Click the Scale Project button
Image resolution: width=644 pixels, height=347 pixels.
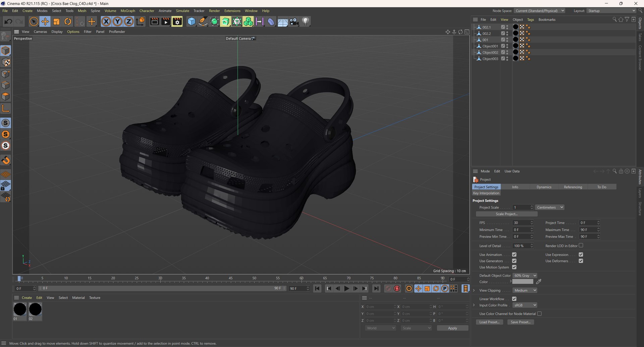point(506,214)
